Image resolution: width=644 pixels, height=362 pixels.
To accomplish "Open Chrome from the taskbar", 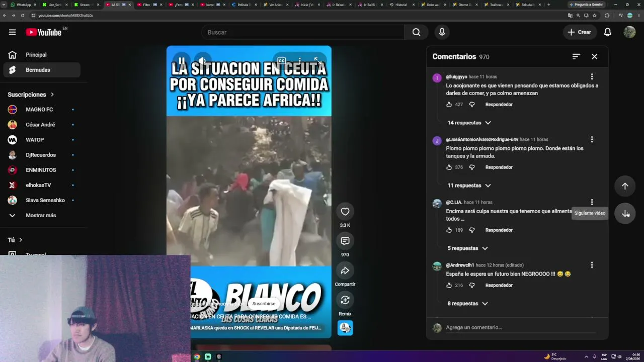I will point(197,356).
